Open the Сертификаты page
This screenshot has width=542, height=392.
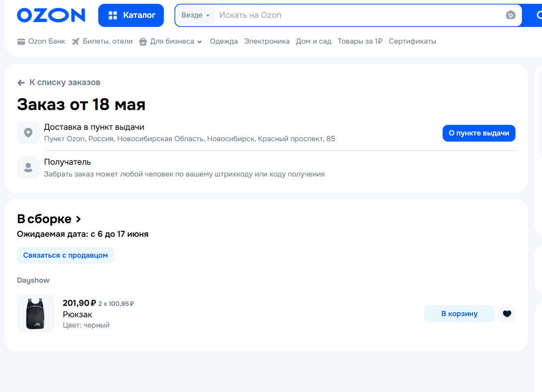pyautogui.click(x=412, y=41)
